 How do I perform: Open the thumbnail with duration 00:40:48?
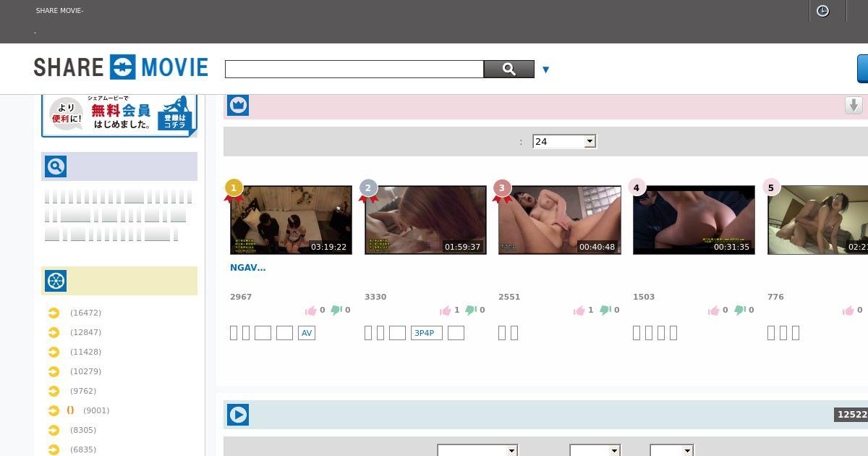560,220
